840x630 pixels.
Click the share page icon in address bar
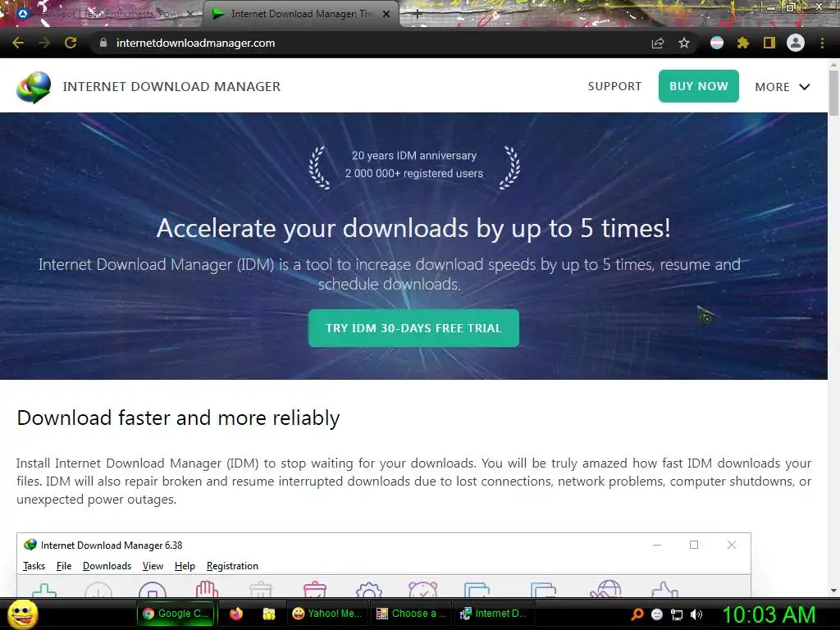658,43
